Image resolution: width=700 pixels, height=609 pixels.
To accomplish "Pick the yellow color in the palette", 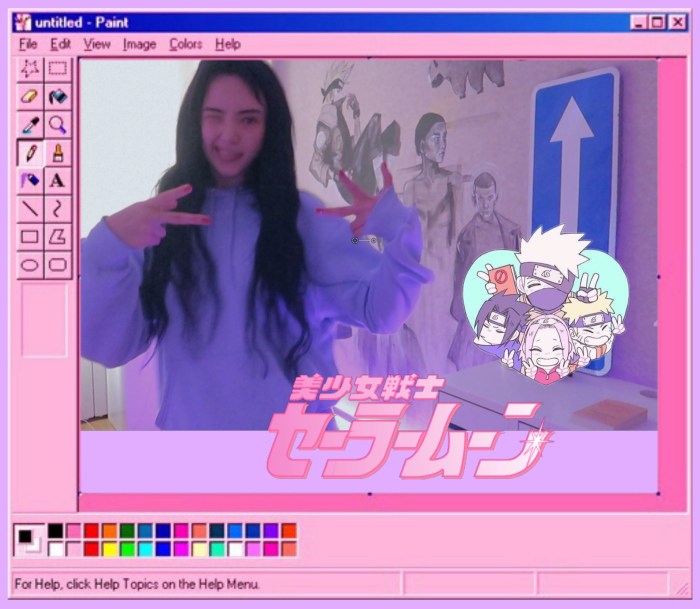I will 109,549.
